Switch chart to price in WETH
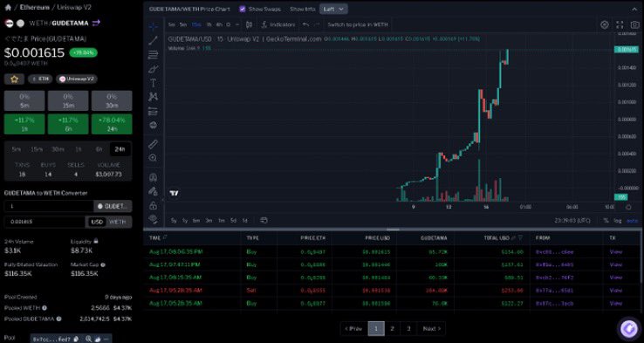This screenshot has width=644, height=343. click(357, 24)
